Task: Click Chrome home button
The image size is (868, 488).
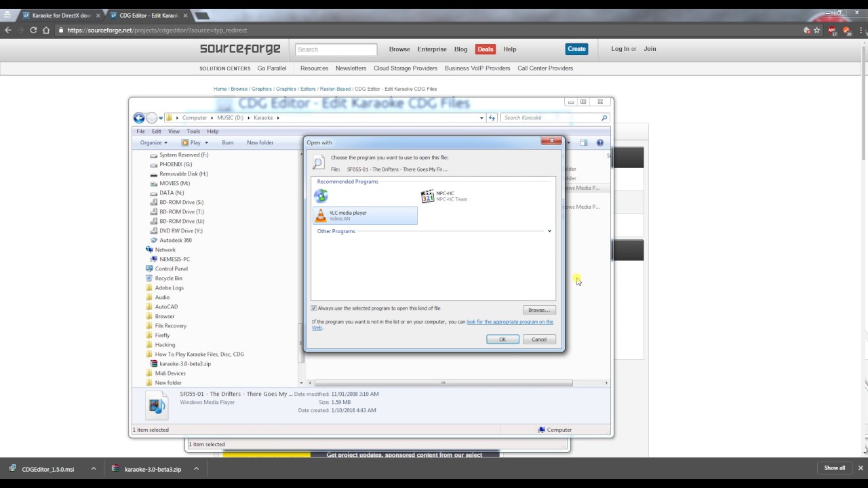Action: point(46,30)
